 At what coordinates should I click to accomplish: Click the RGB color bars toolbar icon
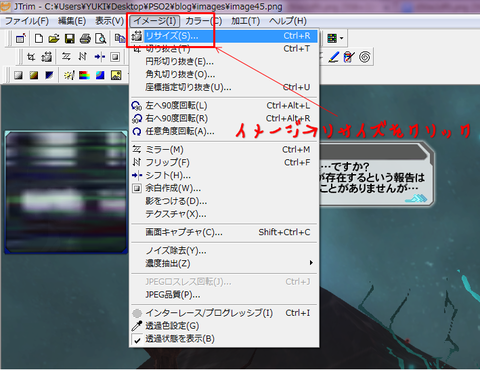[84, 75]
